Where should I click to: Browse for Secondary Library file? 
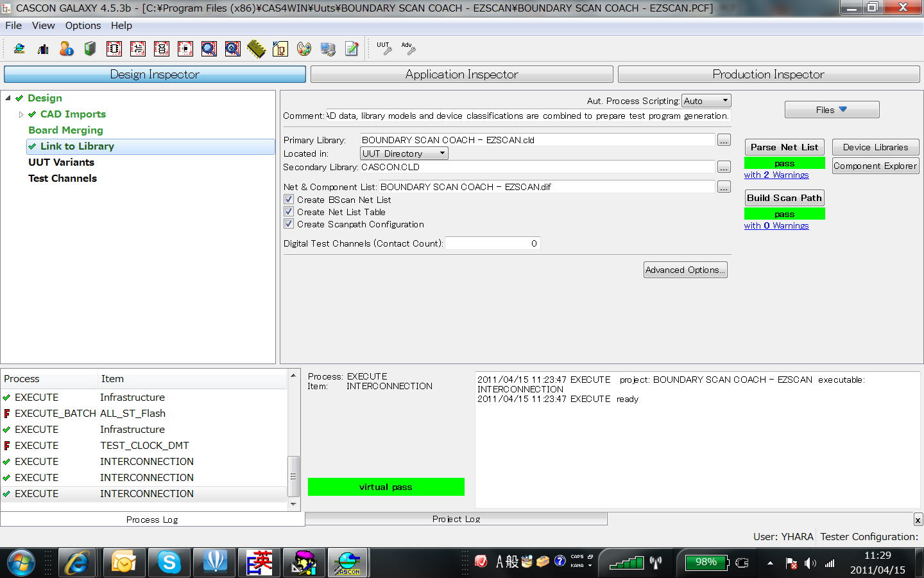[x=724, y=167]
